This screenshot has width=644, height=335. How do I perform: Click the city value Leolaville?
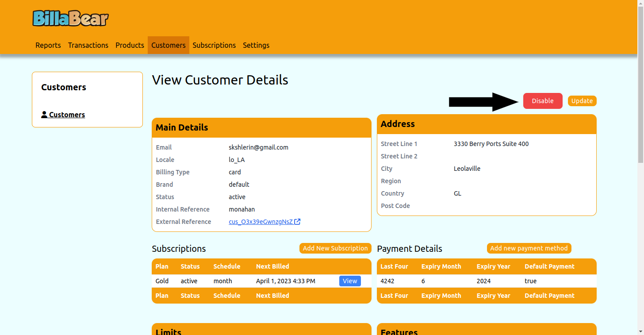coord(467,169)
